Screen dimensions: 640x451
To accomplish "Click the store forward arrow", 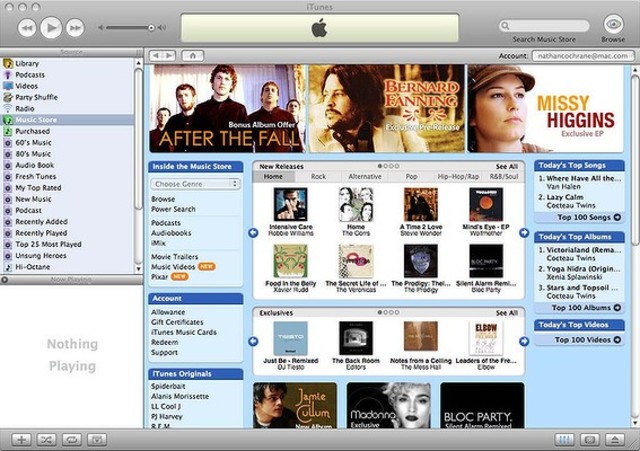I will (x=169, y=56).
